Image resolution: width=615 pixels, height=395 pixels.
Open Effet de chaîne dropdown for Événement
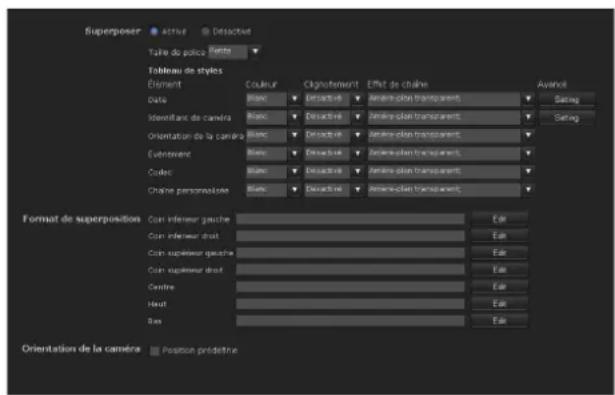point(451,153)
